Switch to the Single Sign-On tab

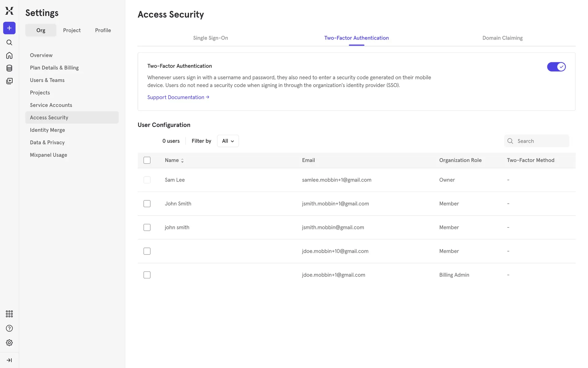click(x=210, y=38)
